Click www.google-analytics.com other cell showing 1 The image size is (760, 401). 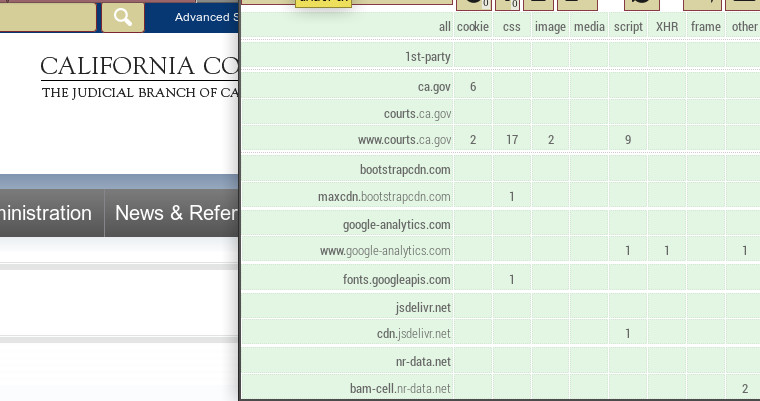click(743, 251)
